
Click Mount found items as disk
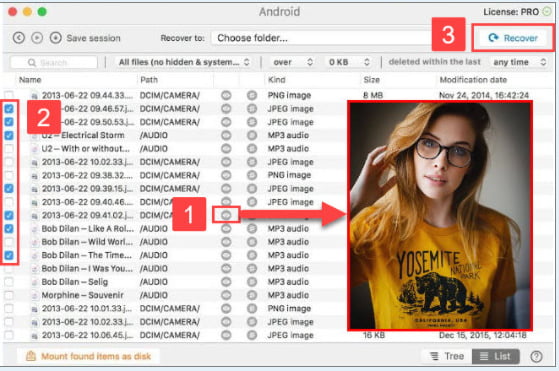pos(88,356)
